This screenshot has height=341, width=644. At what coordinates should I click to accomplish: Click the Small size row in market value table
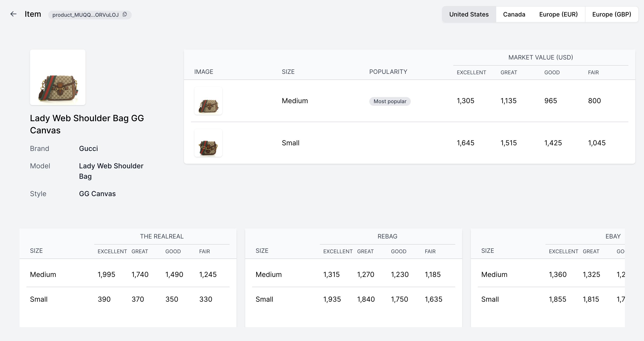tap(291, 143)
